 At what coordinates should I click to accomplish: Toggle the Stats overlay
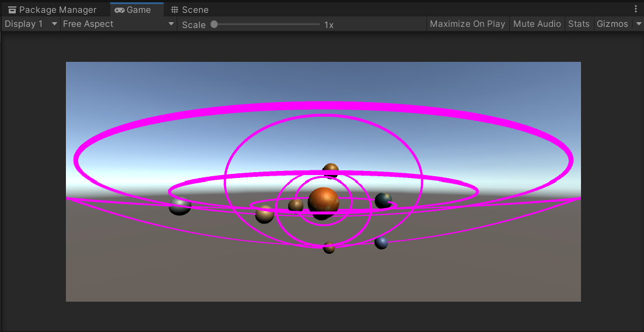tap(579, 24)
